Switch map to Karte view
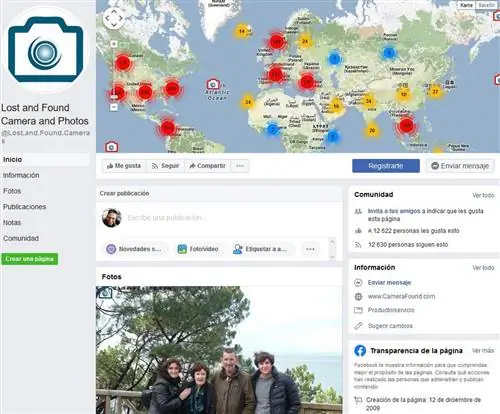This screenshot has width=500, height=414. point(466,5)
